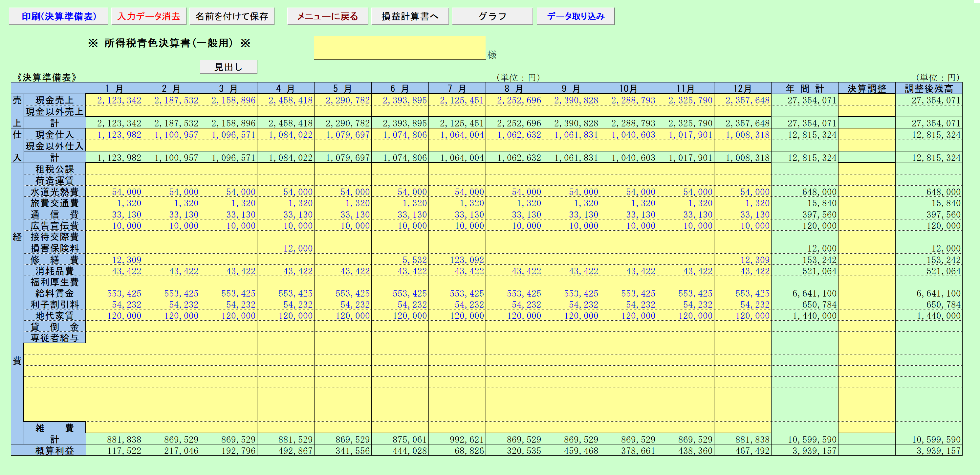Select the 1月 概算利益 value 117,522

click(115, 450)
